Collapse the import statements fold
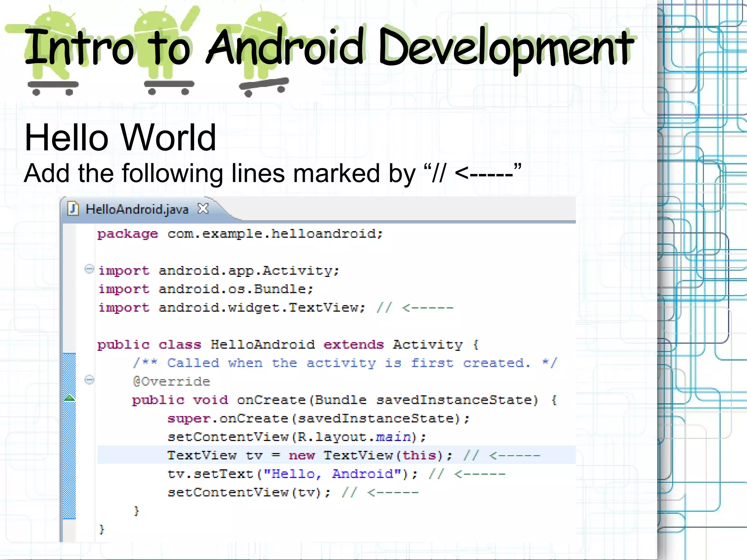This screenshot has height=560, width=747. [89, 269]
